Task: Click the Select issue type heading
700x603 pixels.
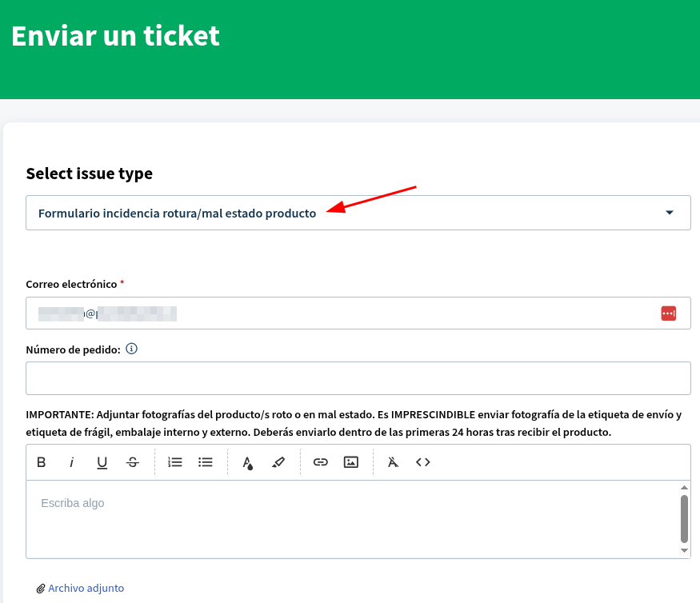Action: 90,174
